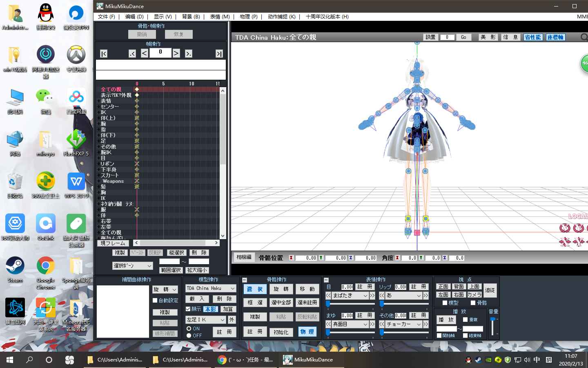The width and height of the screenshot is (588, 368).
Task: Expand the Weapons bone group in the timeline
Action: (x=98, y=181)
